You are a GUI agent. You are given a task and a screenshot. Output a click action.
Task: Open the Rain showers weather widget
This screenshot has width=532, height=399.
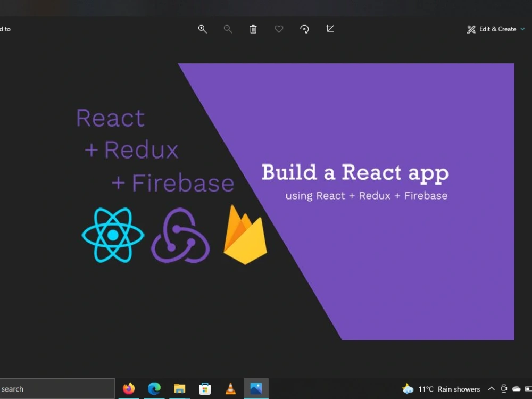(443, 389)
